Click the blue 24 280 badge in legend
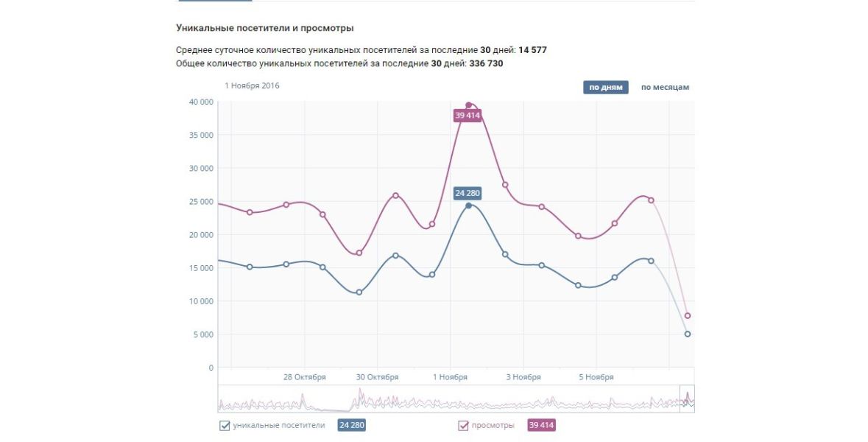868x442 pixels. click(x=351, y=425)
